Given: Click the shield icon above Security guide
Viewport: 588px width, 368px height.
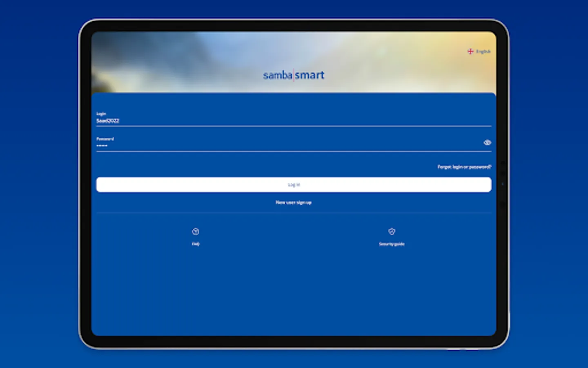Looking at the screenshot, I should [392, 231].
